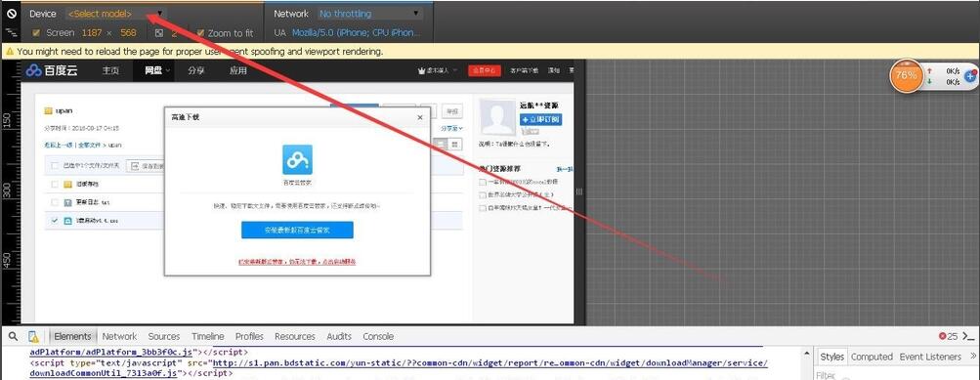The height and width of the screenshot is (380, 980).
Task: Click the screen width value 1187
Action: (x=92, y=32)
